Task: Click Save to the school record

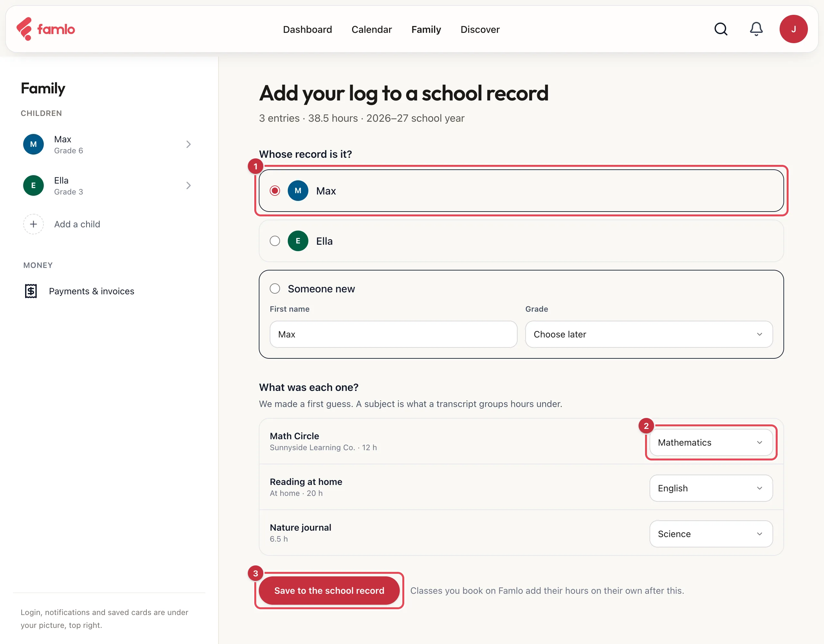Action: (x=329, y=591)
